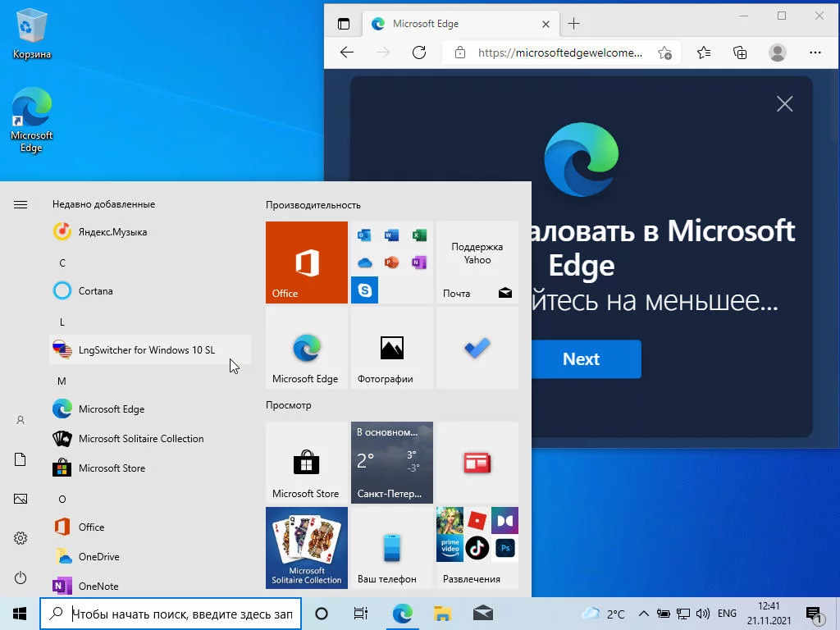840x630 pixels.
Task: Expand the Start menu hamburger navigation
Action: [21, 204]
